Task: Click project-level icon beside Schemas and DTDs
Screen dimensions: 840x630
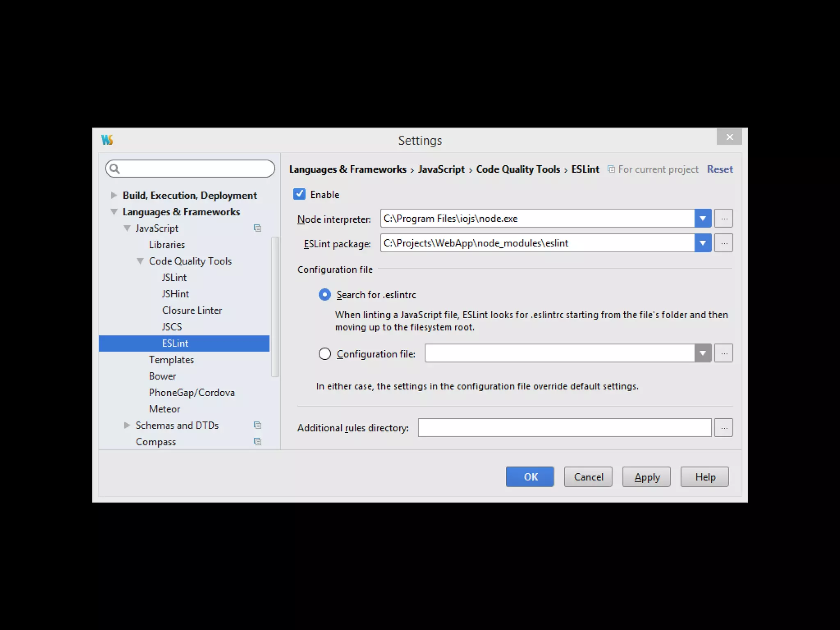Action: coord(258,425)
